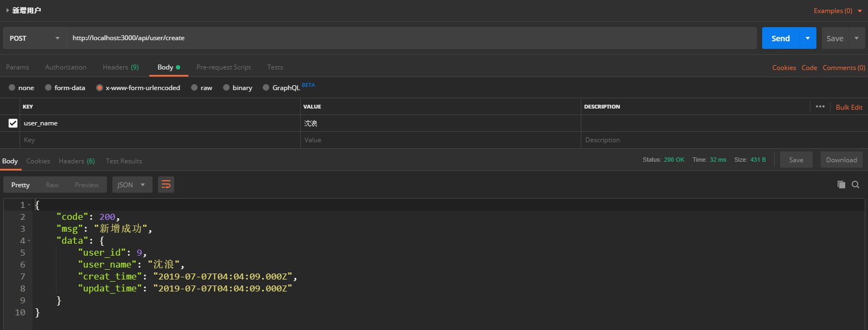Uncheck the user_name parameter checkbox
868x330 pixels.
pyautogui.click(x=13, y=123)
